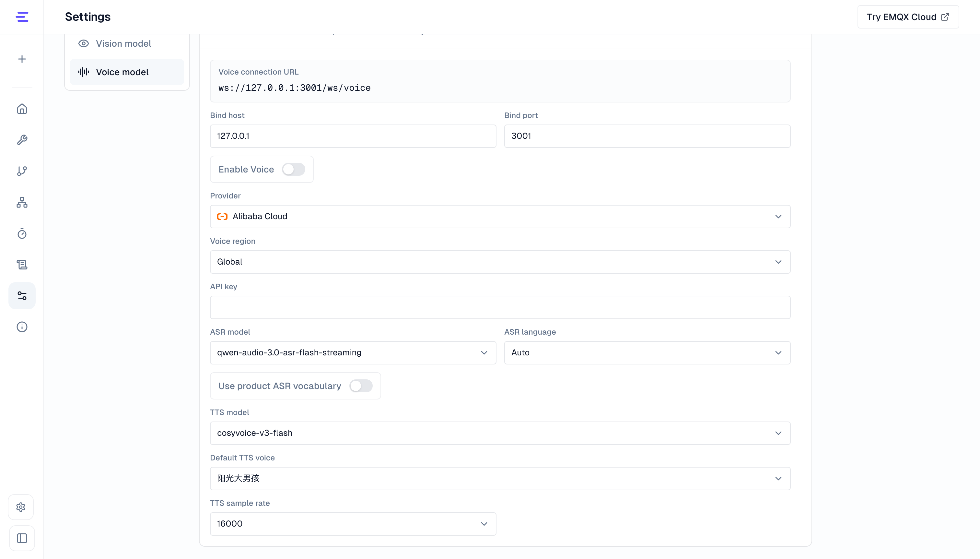Click the waveform icon beside Voice model
The width and height of the screenshot is (980, 559).
coord(84,72)
